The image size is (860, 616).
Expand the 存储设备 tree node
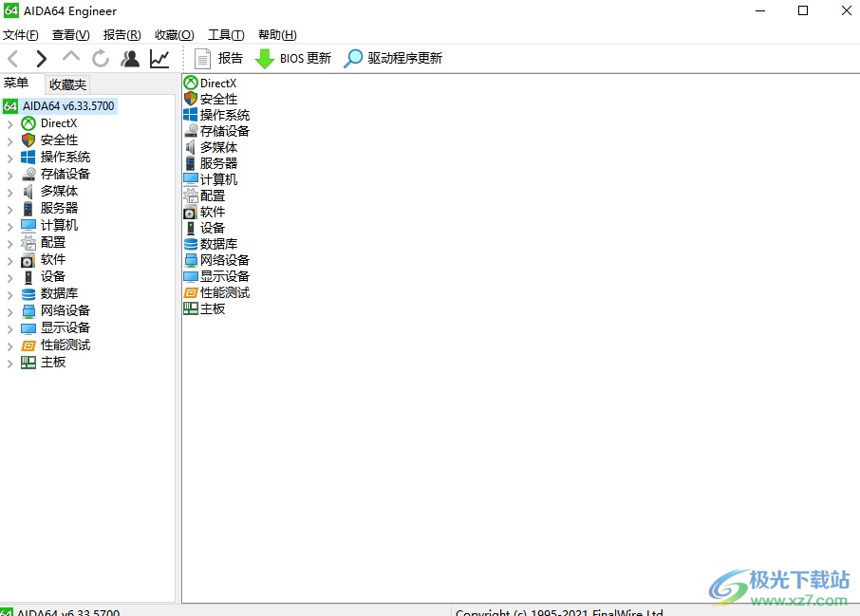[x=9, y=176]
